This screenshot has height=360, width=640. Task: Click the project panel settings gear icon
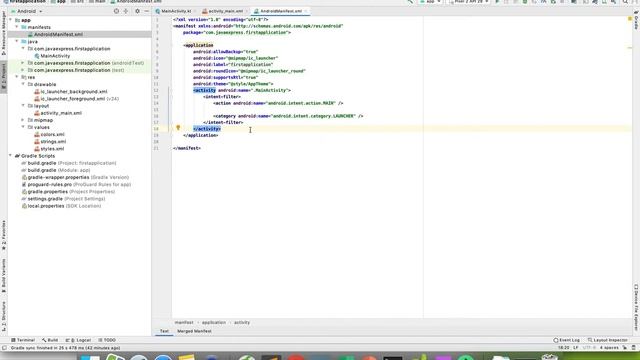coord(137,11)
